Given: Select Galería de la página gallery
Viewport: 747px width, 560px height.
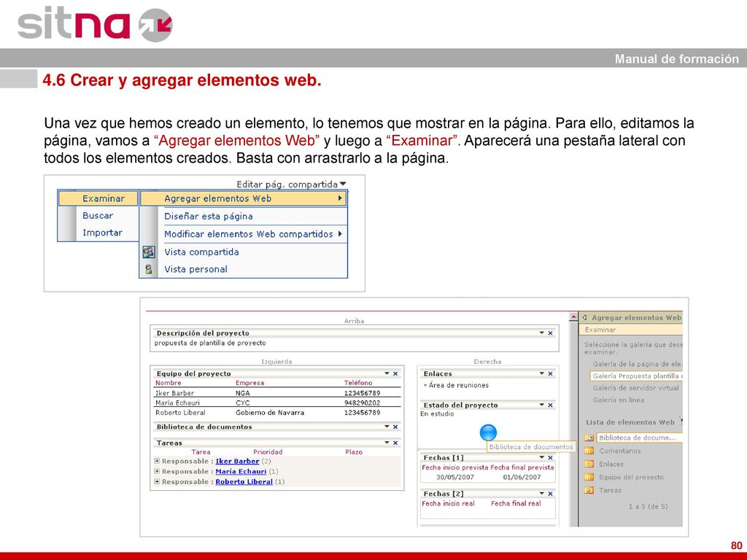Looking at the screenshot, I should click(x=638, y=364).
